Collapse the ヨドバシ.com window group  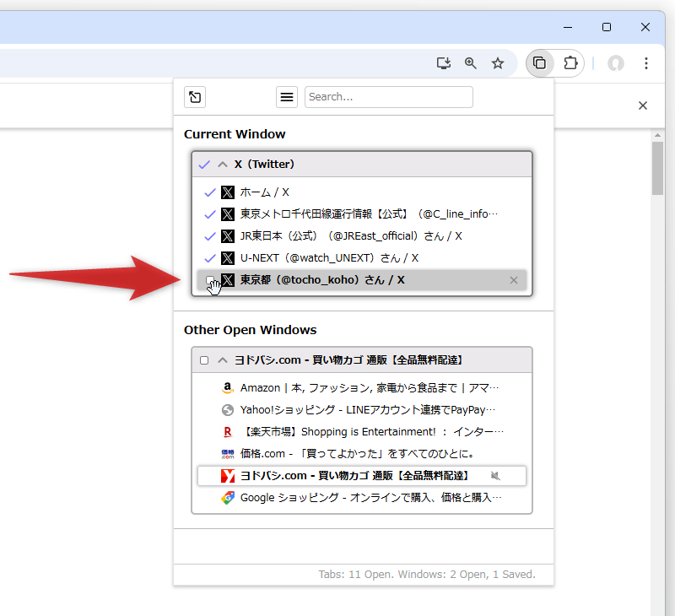[222, 359]
